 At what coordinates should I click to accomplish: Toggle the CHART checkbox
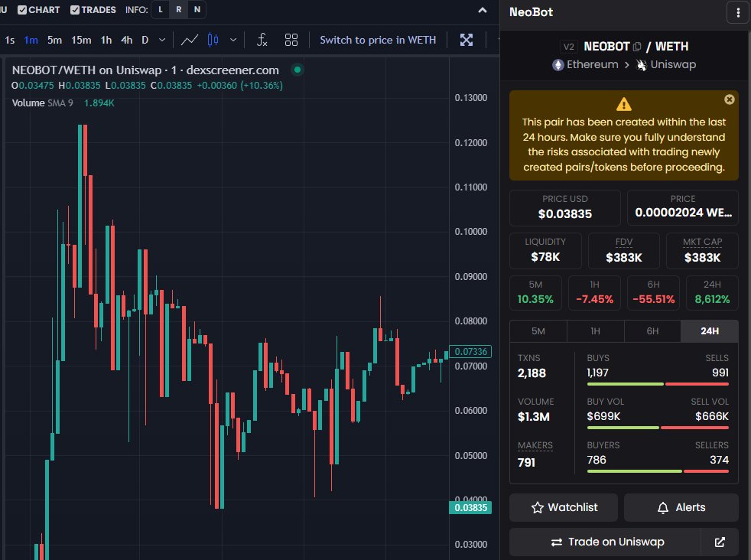[22, 10]
